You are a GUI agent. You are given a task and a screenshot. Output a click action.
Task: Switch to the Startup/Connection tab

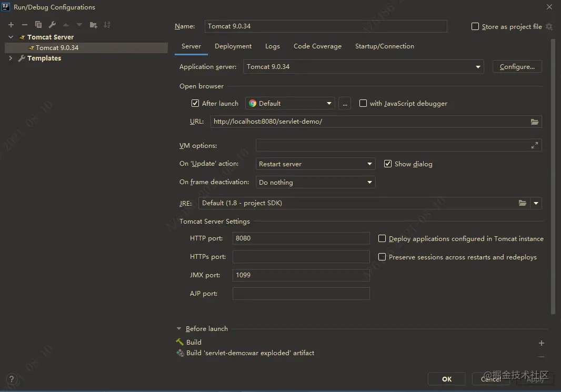[x=385, y=46]
